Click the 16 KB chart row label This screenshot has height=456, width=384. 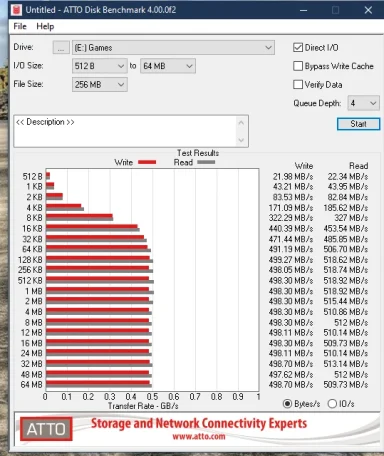point(32,229)
